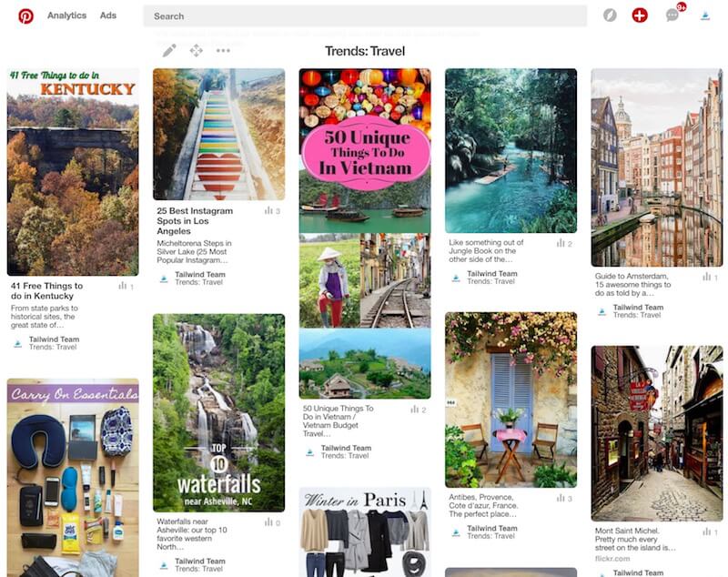Click '25 Best Instagram Spots in Los Angeles' title
Screen dimensions: 728x577
pyautogui.click(x=195, y=221)
